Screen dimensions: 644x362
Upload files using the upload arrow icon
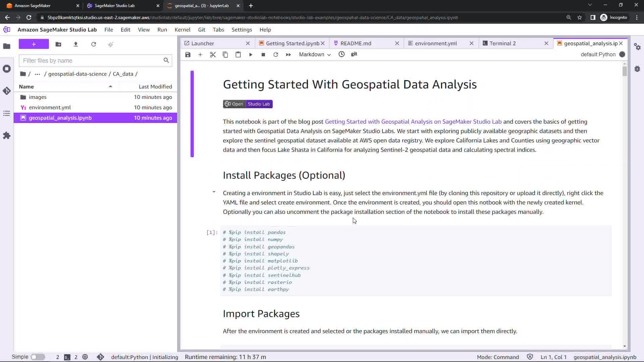pos(76,44)
